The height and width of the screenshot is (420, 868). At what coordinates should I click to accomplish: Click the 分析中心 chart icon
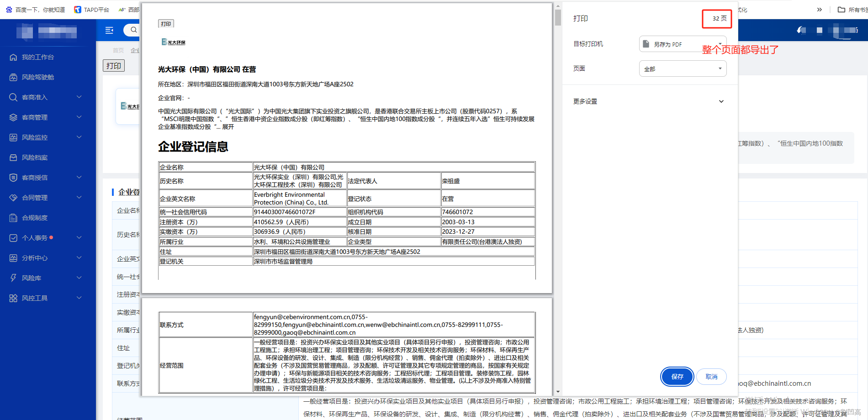click(x=13, y=258)
